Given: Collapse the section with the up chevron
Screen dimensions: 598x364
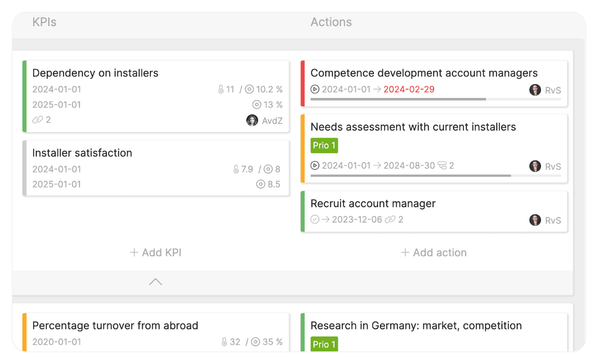Looking at the screenshot, I should [155, 282].
